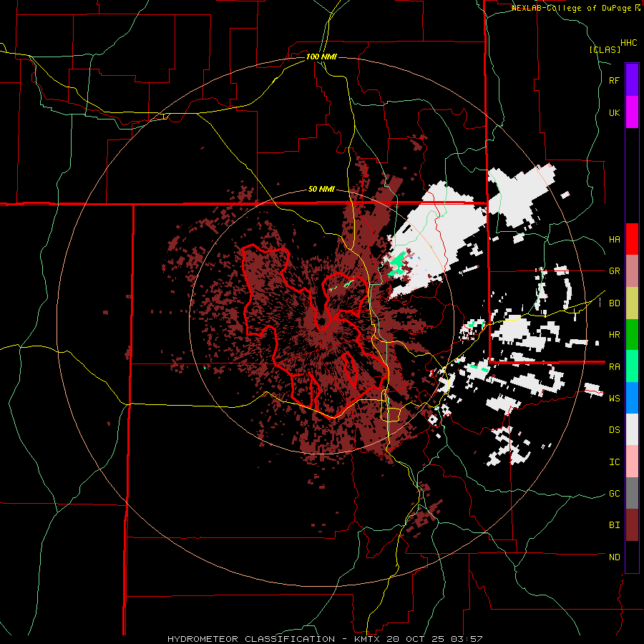Click the RA light-green legend swatch
Viewport: 644px width, 644px height.
632,366
